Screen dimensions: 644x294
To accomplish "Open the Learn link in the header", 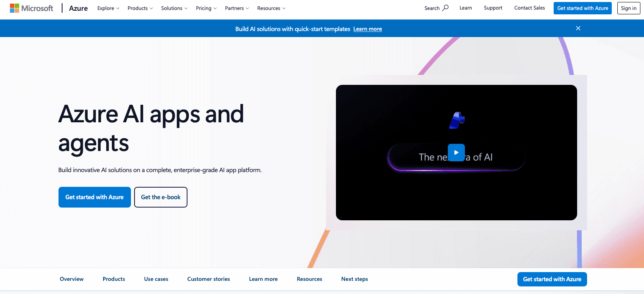I will click(466, 8).
